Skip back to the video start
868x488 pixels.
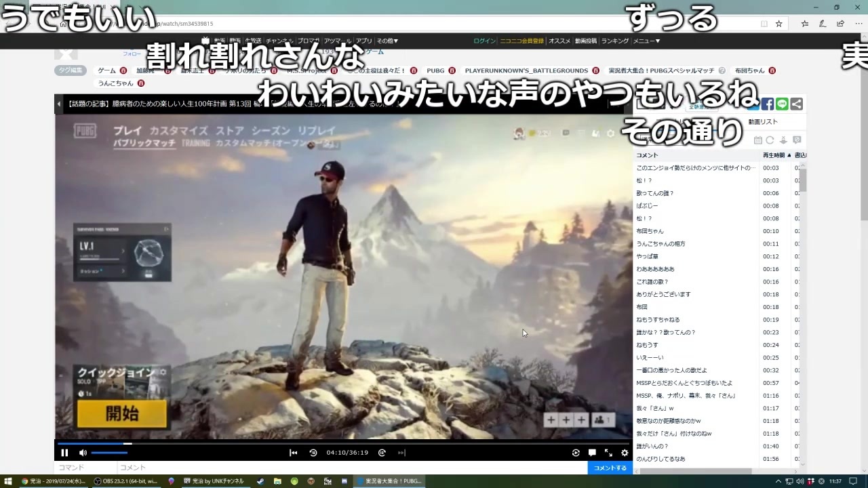pos(293,453)
